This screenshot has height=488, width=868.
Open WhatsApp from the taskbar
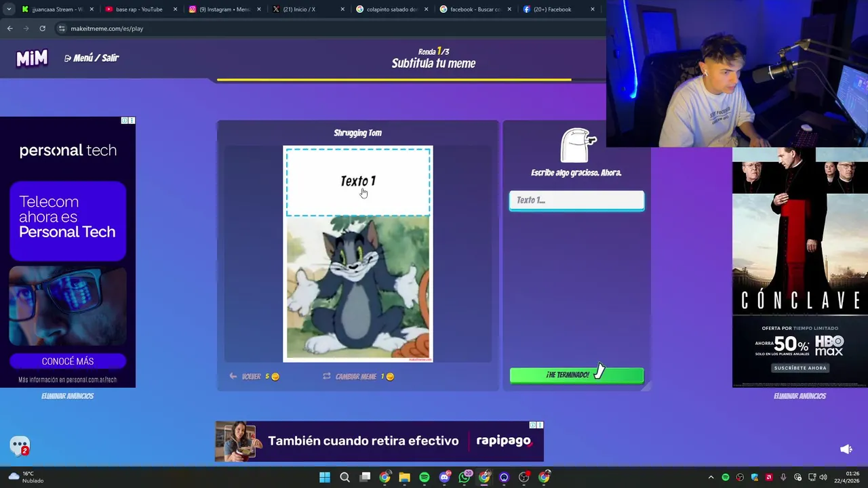point(465,477)
